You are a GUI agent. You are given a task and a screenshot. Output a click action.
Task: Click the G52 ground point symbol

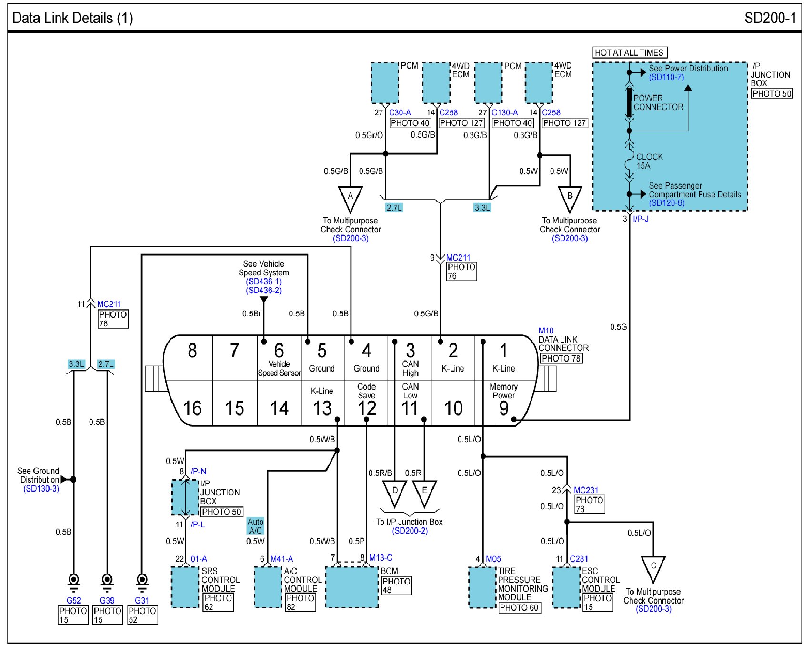coord(74,581)
